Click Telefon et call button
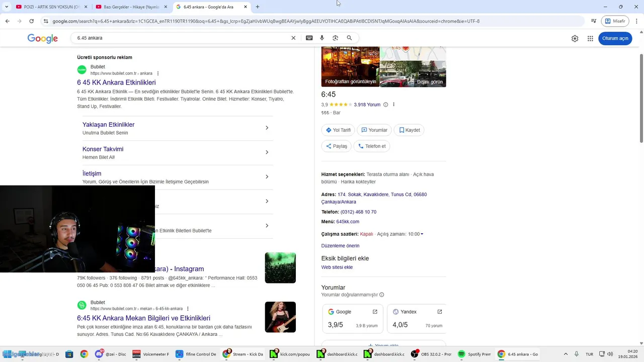The height and width of the screenshot is (362, 644). click(x=372, y=146)
